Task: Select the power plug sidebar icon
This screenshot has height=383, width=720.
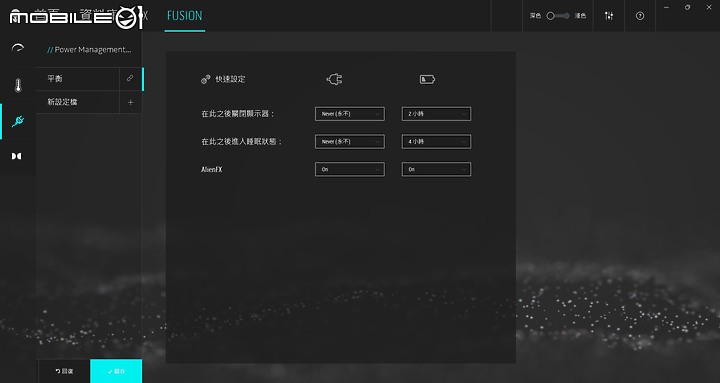Action: click(18, 121)
